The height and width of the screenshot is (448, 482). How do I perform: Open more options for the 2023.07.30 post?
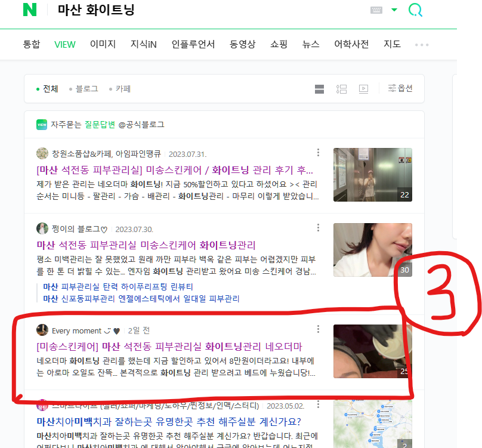(318, 228)
